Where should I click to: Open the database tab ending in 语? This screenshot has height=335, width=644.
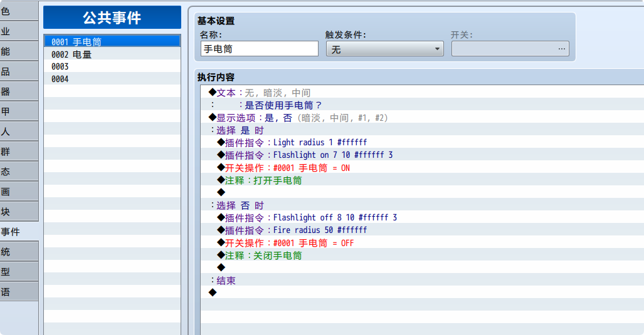point(19,292)
